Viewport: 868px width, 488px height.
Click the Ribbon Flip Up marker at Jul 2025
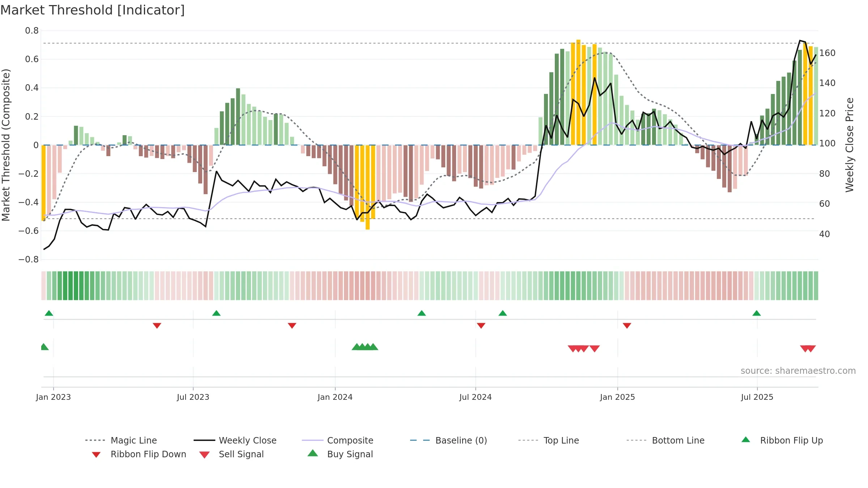(757, 313)
